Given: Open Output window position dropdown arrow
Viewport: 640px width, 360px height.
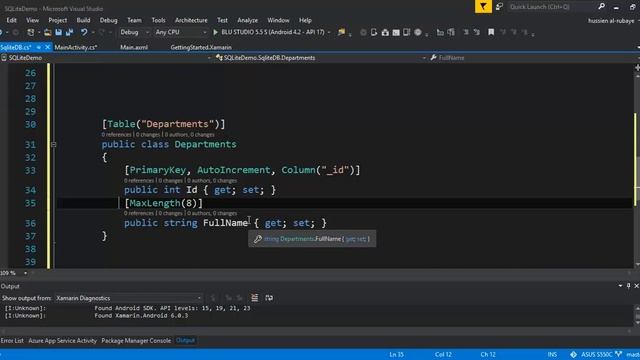Looking at the screenshot, I should tap(620, 286).
